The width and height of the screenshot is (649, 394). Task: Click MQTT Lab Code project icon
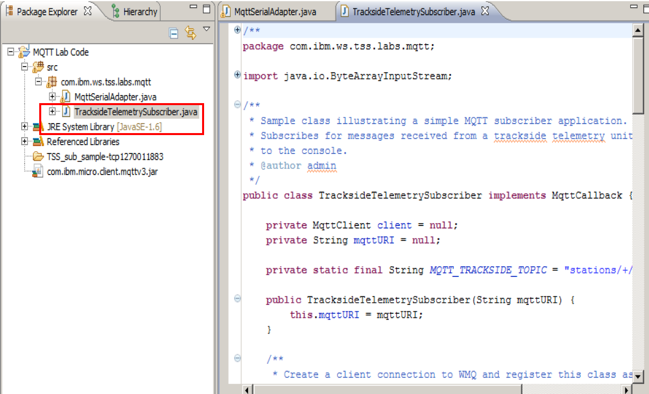tap(24, 52)
